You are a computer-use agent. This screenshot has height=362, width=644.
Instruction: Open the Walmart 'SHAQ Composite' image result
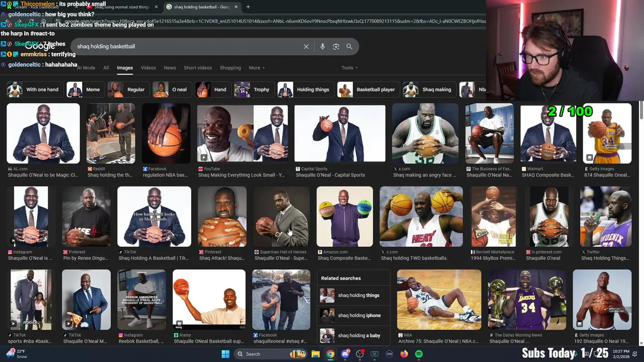pos(548,134)
